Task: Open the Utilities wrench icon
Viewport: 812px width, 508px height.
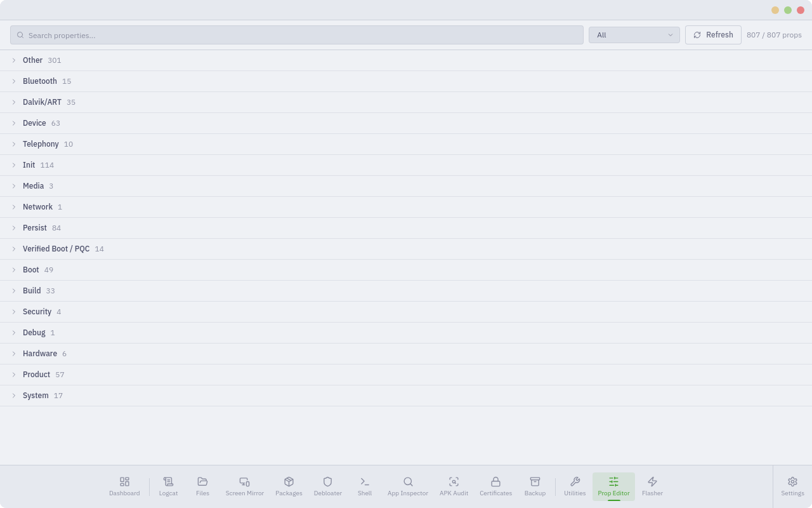Action: click(x=575, y=482)
